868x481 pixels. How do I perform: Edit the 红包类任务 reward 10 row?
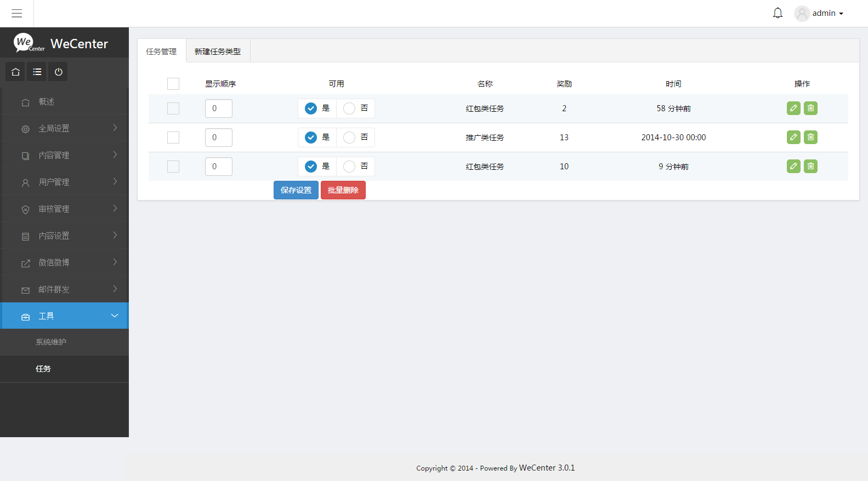click(793, 166)
